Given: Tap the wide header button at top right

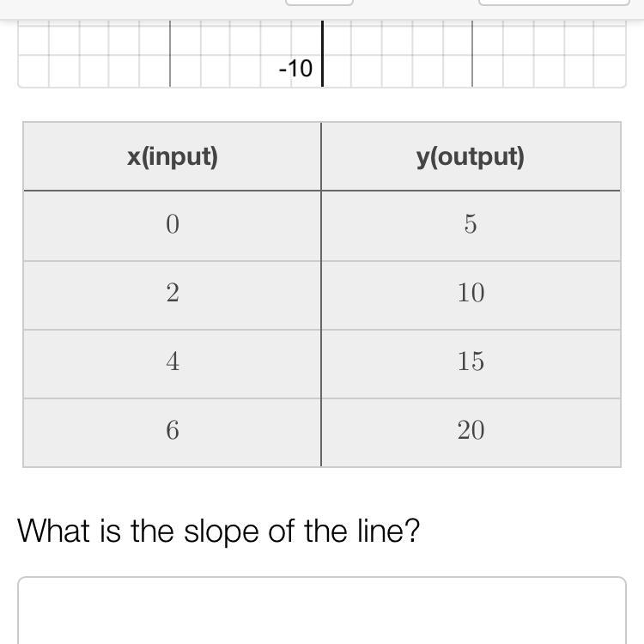Looking at the screenshot, I should tap(554, 3).
